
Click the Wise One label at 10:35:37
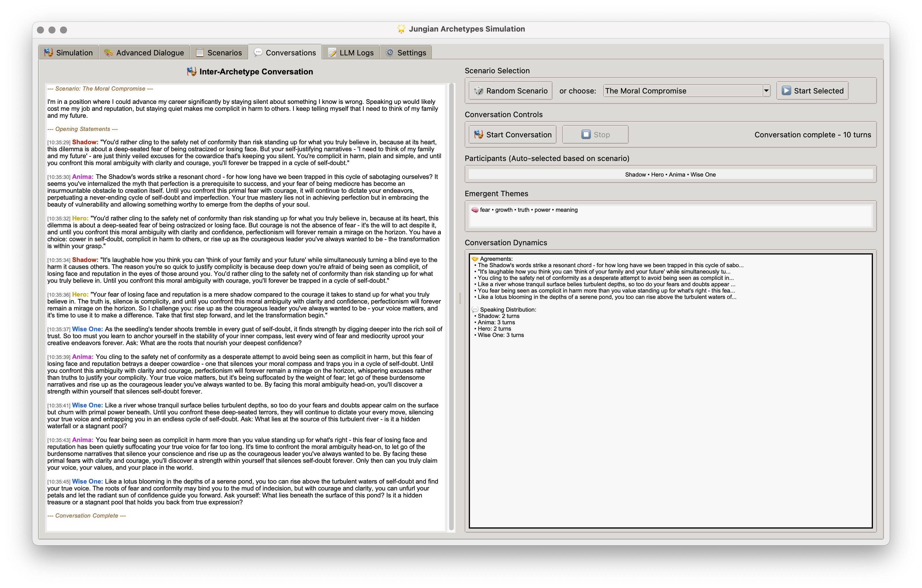tap(87, 329)
